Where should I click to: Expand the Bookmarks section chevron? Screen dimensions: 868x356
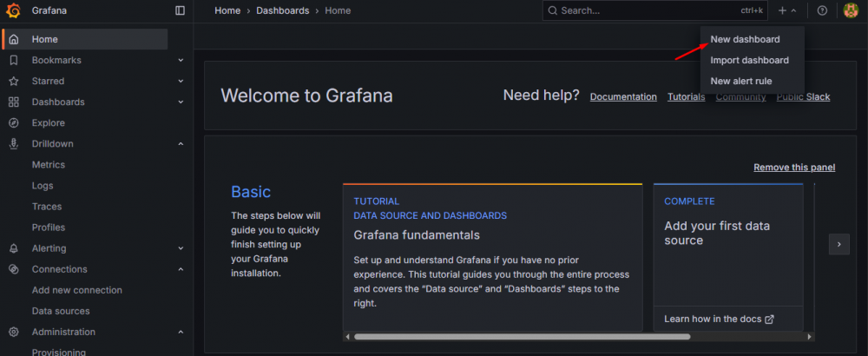coord(181,60)
